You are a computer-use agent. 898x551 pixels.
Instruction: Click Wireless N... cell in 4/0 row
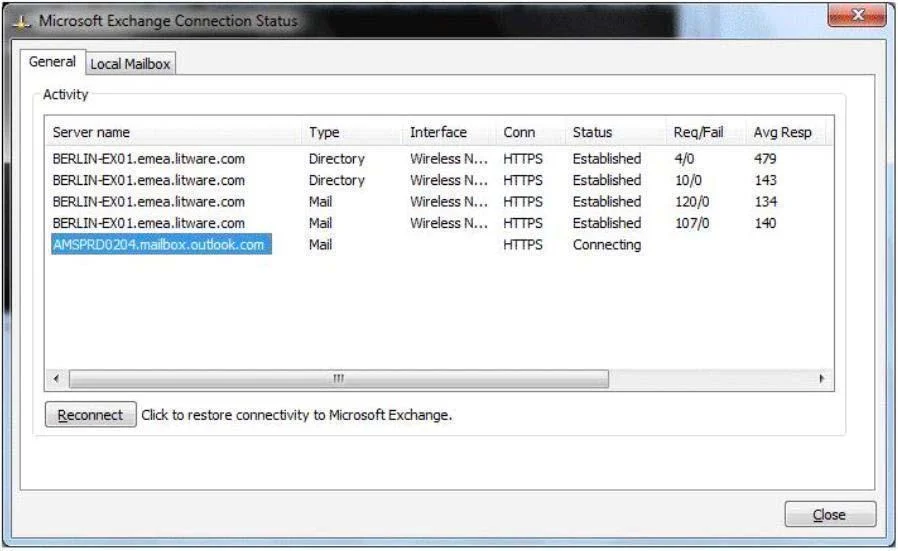(449, 159)
